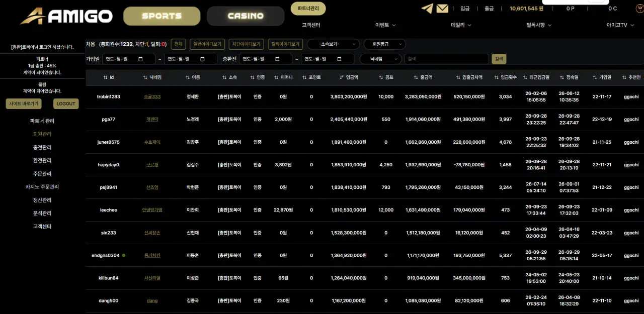Switch to the SPORTS tab
Viewport: 644px width, 314px height.
[162, 16]
